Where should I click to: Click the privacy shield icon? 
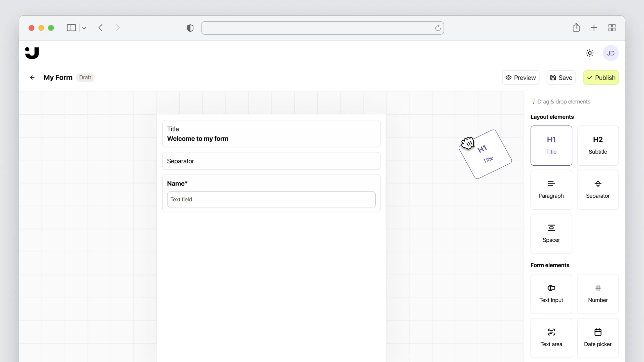(190, 28)
